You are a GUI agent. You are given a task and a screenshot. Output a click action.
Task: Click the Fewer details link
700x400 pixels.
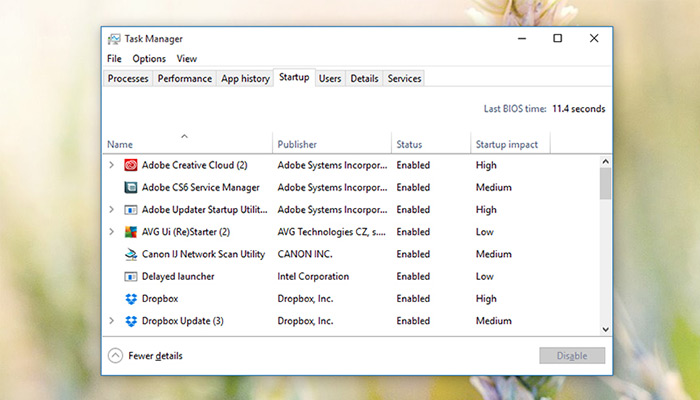coord(155,356)
